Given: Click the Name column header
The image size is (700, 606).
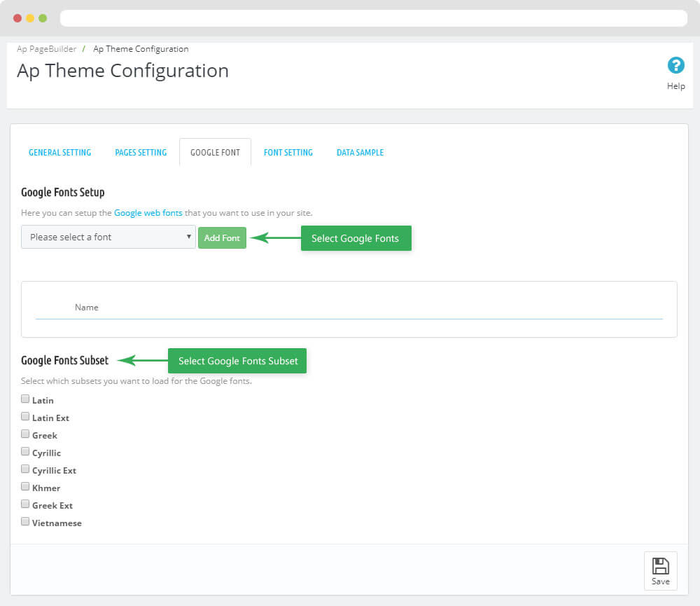Looking at the screenshot, I should pyautogui.click(x=87, y=307).
